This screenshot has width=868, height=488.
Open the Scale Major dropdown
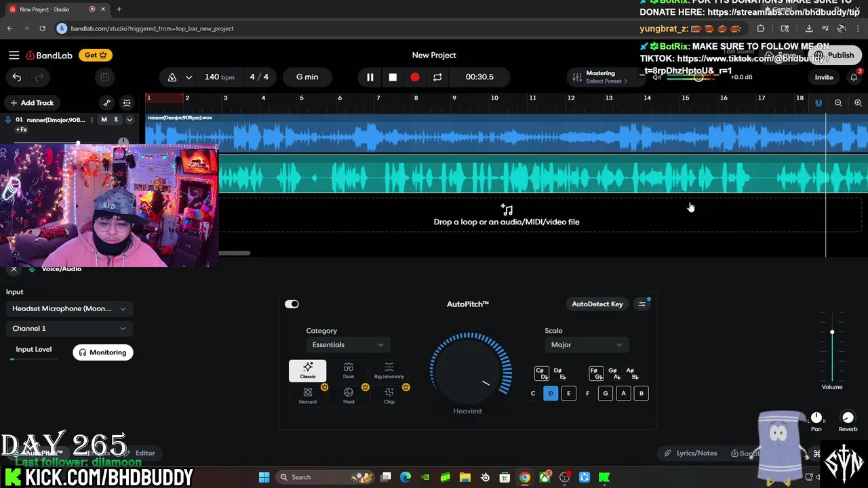pos(586,345)
